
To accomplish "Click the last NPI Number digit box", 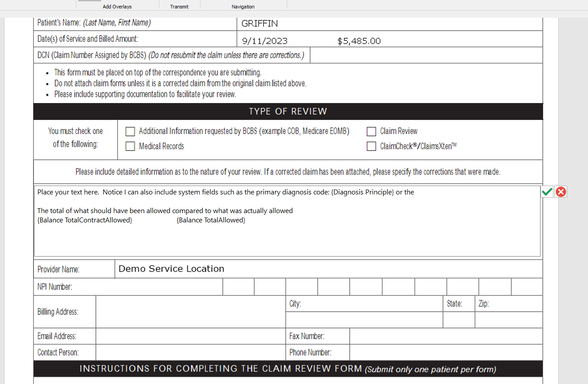I will click(x=527, y=287).
